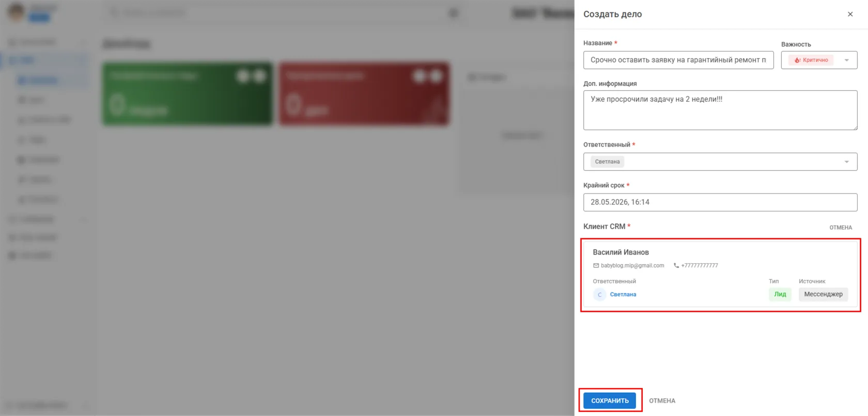
Task: Click the client name Василий Иванов
Action: click(621, 252)
